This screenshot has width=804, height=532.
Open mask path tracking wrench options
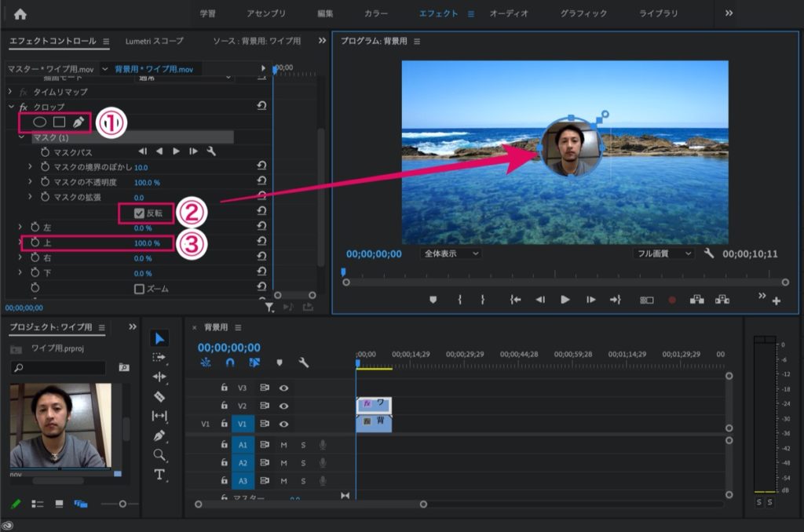[x=211, y=151]
